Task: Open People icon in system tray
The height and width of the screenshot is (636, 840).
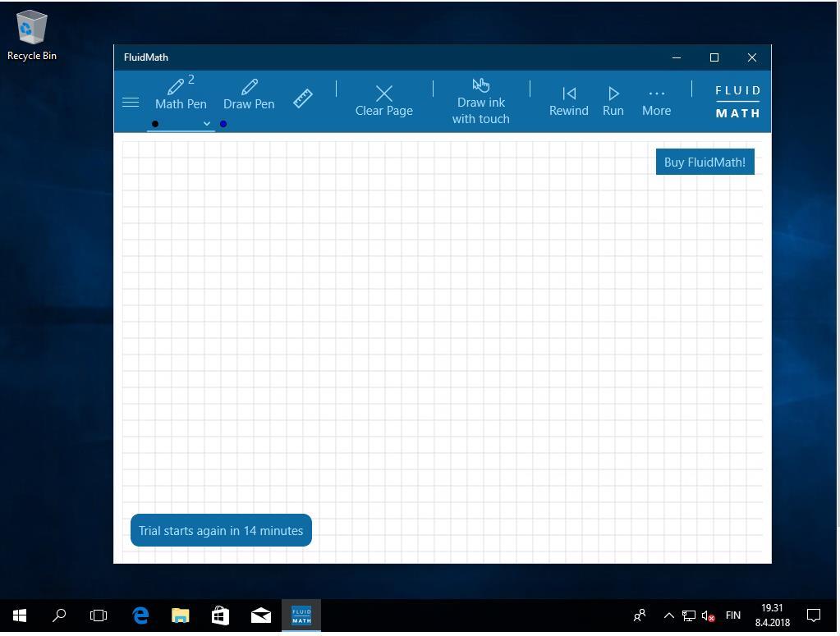Action: point(640,615)
